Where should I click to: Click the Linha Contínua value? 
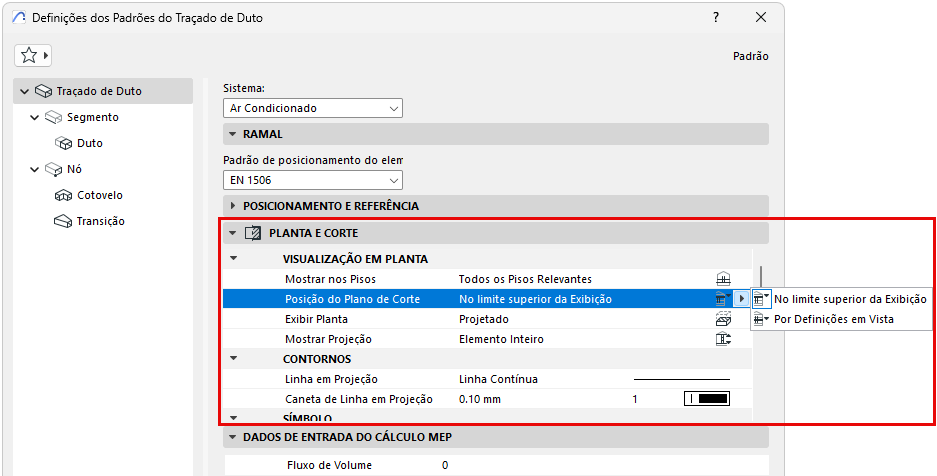coord(498,379)
